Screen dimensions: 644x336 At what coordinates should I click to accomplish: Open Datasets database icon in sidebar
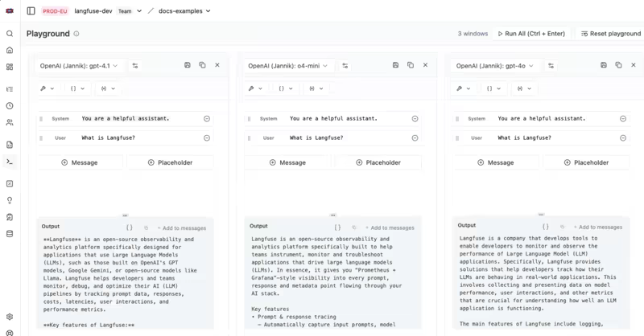10,234
